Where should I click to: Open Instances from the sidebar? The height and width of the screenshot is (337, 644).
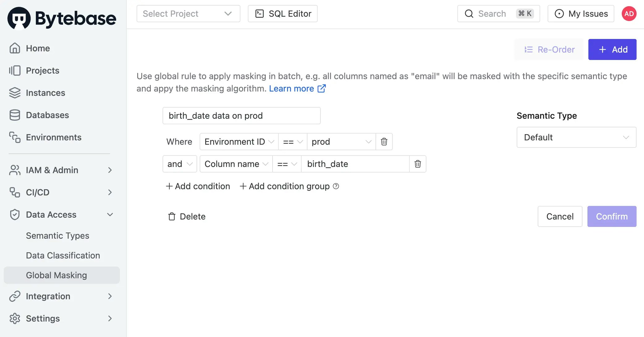pyautogui.click(x=45, y=93)
